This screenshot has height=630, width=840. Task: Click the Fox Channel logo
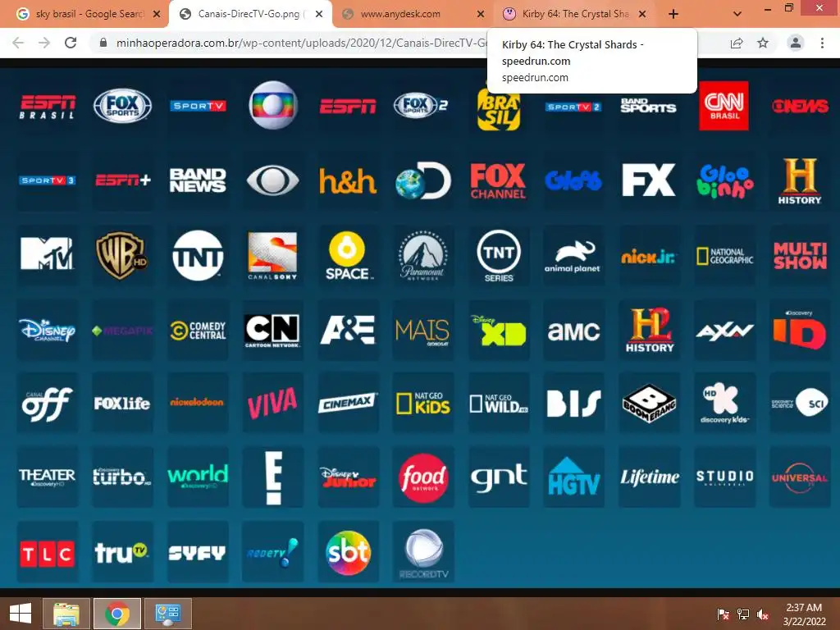(498, 180)
